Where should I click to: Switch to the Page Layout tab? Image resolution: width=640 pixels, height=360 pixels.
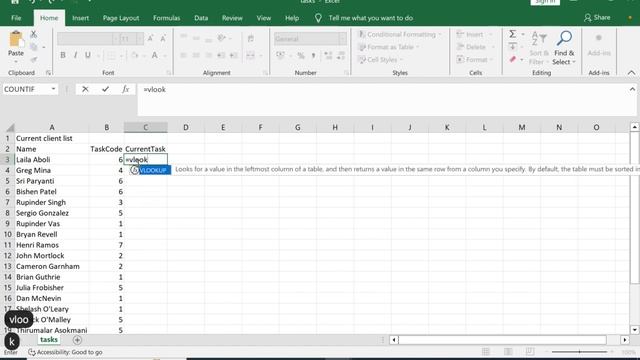(121, 18)
